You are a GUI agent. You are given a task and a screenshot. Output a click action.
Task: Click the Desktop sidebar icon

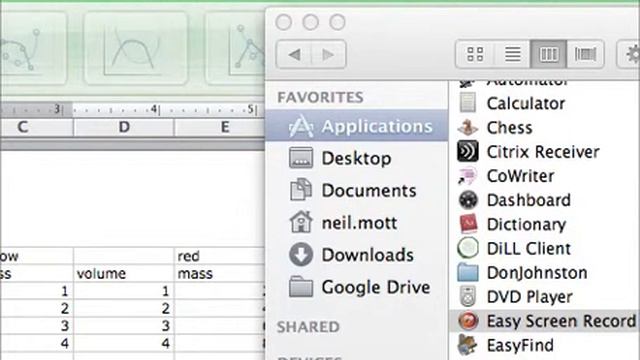[x=301, y=158]
